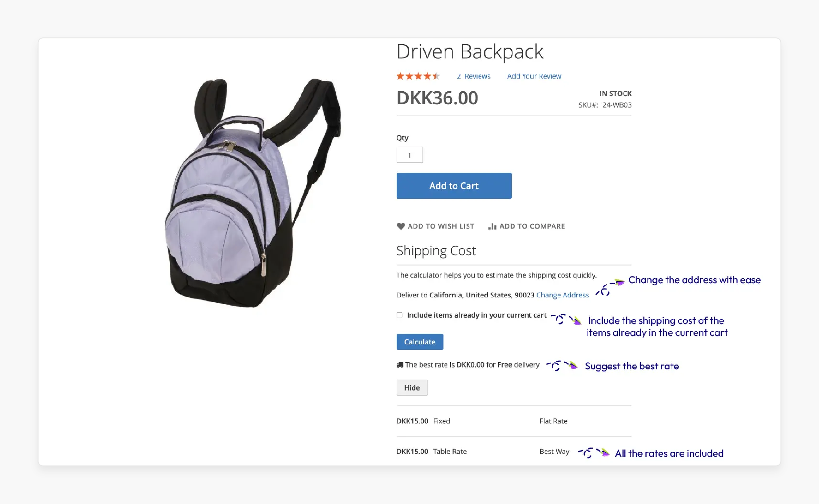The width and height of the screenshot is (819, 504).
Task: Click the Calculate button
Action: 420,342
